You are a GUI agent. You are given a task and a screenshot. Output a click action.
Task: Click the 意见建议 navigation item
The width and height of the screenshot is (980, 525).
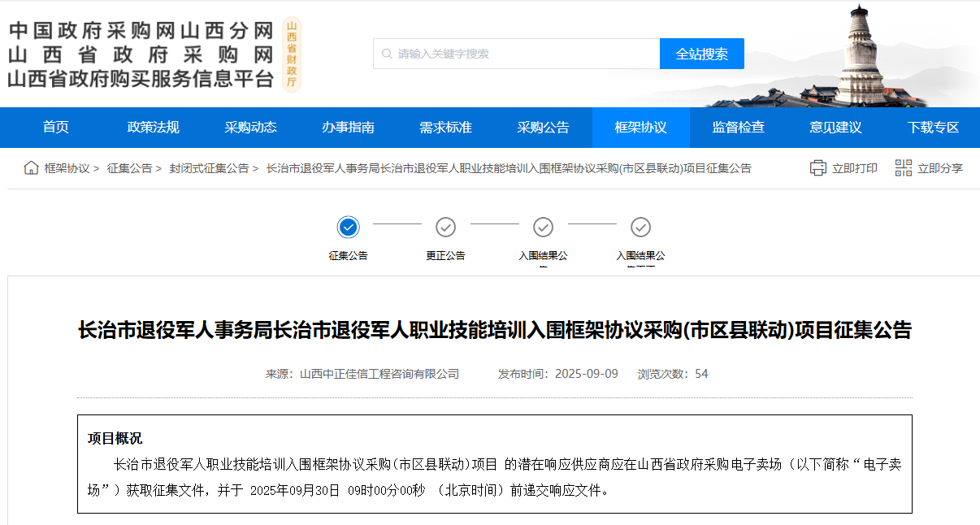tap(836, 128)
